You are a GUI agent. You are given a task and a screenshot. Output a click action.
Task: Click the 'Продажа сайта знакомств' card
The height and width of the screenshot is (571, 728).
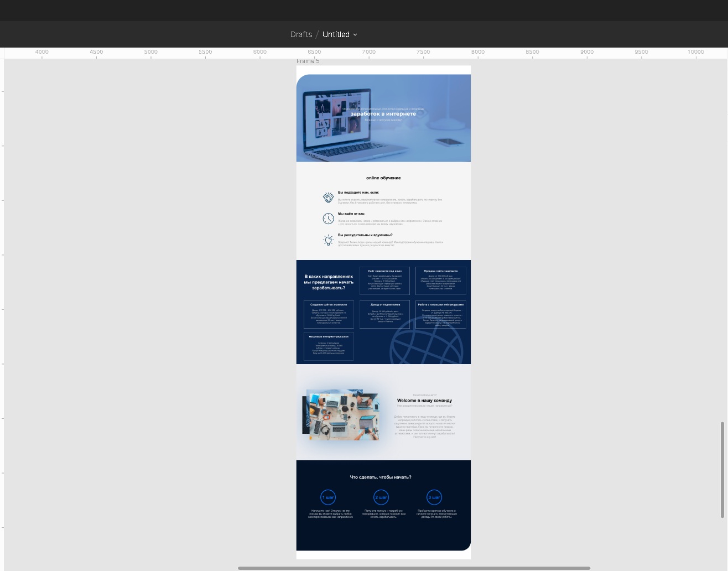point(441,281)
